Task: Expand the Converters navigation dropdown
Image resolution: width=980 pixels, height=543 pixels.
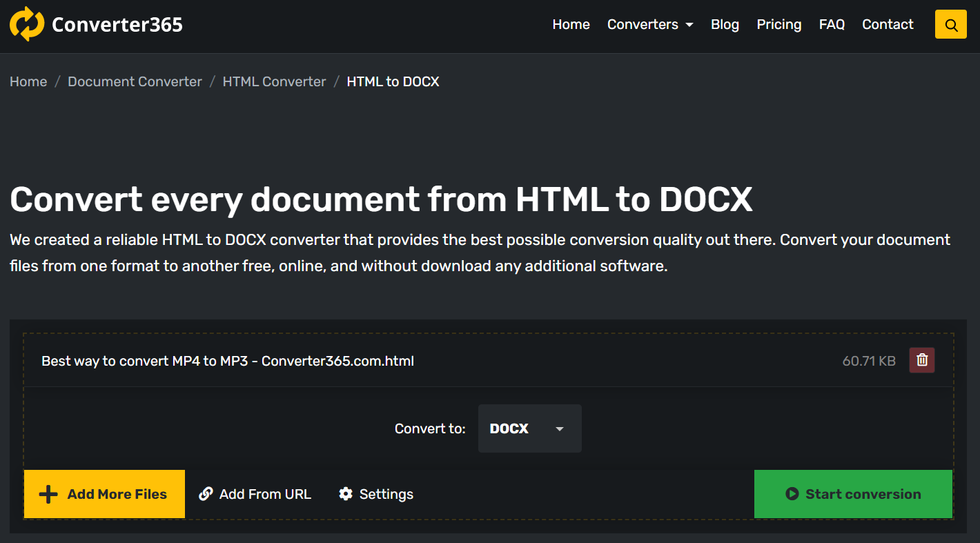Action: (649, 25)
